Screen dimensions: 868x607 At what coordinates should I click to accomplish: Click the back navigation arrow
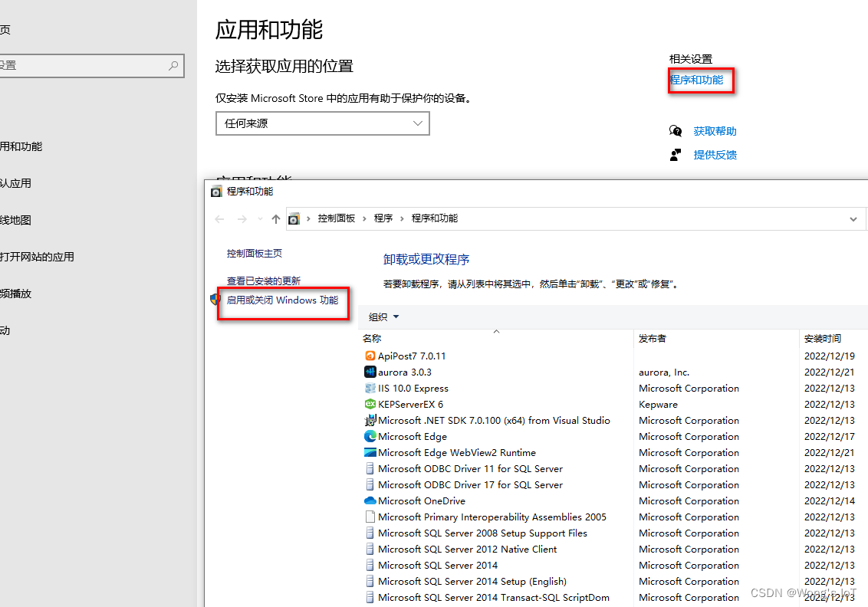[x=219, y=218]
